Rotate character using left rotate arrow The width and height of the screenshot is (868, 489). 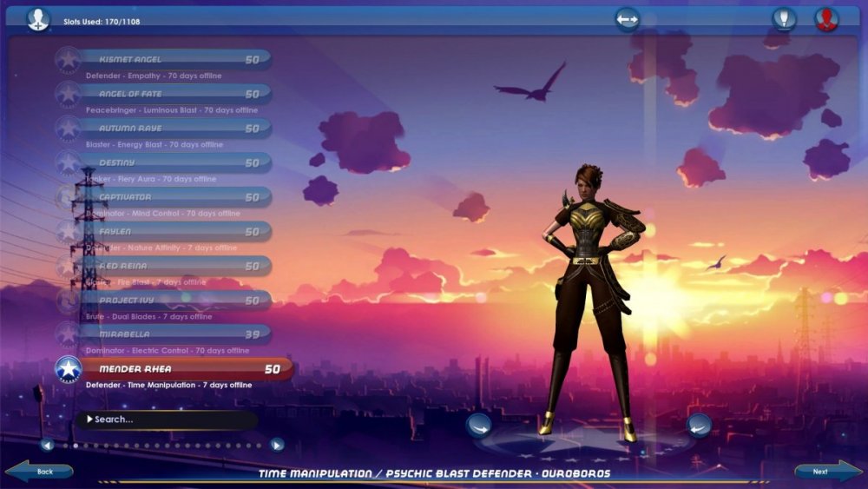(x=478, y=426)
